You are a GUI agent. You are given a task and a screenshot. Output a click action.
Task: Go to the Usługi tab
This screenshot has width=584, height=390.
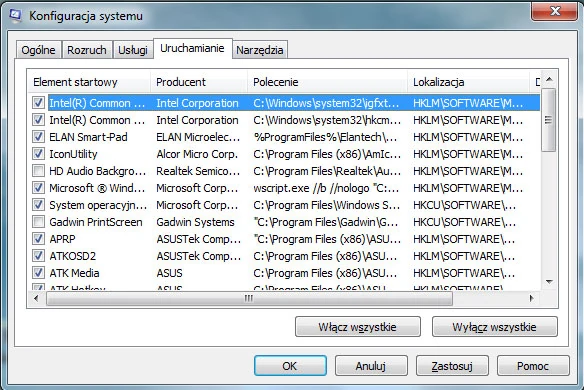tap(133, 50)
